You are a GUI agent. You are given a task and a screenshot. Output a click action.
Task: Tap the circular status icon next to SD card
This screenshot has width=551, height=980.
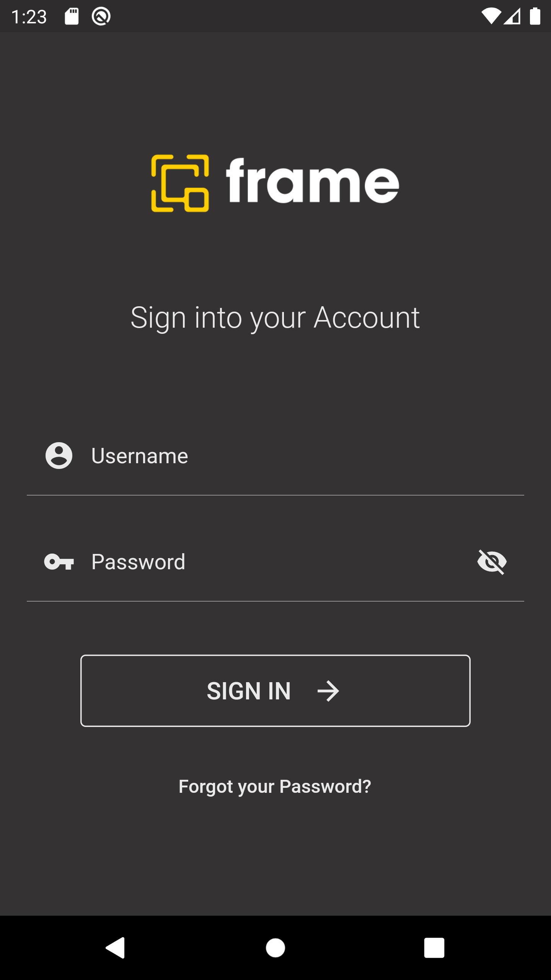click(x=101, y=16)
